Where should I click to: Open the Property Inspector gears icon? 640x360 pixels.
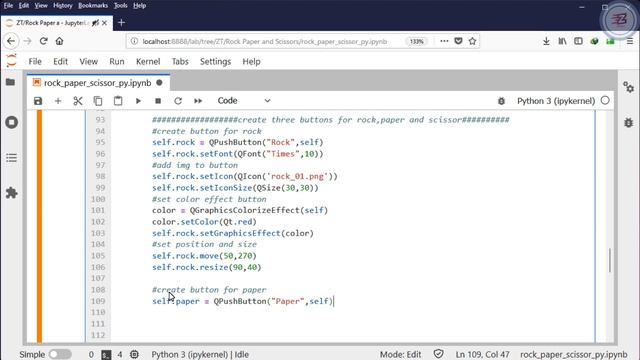click(x=629, y=87)
